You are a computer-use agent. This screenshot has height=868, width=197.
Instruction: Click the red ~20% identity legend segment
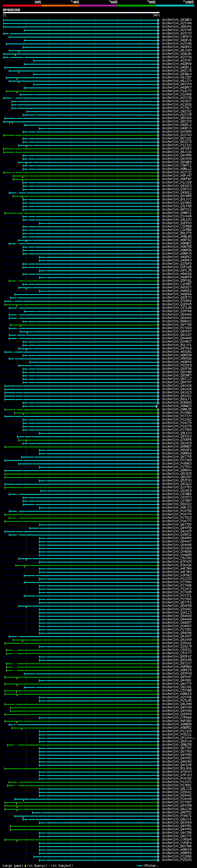click(x=22, y=6)
